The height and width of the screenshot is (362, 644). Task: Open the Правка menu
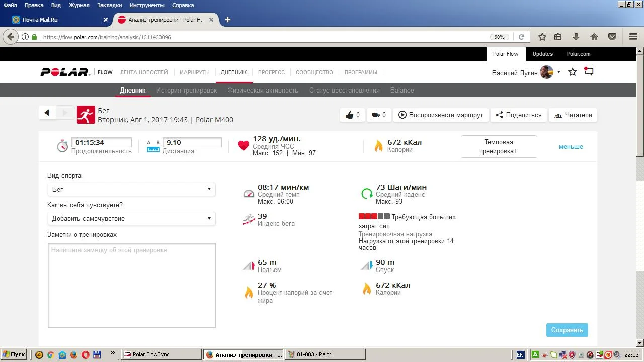[x=34, y=5]
